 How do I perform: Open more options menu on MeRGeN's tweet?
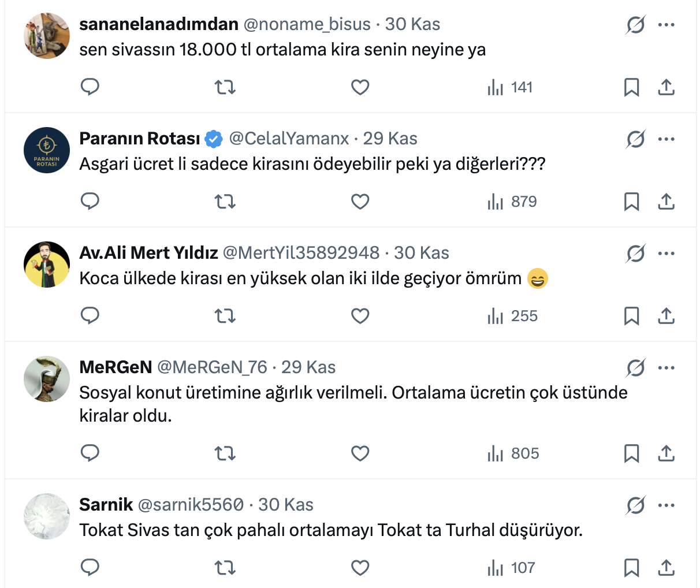coord(666,368)
